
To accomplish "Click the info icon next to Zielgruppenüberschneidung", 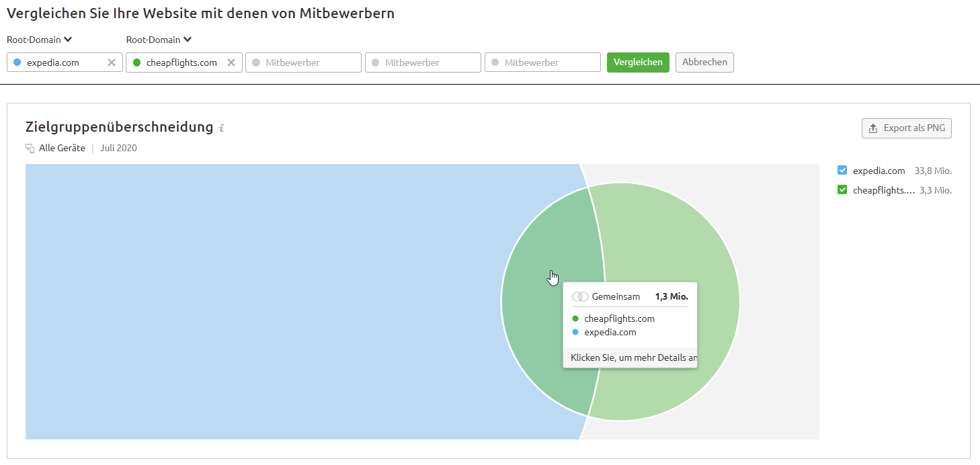I will (221, 127).
